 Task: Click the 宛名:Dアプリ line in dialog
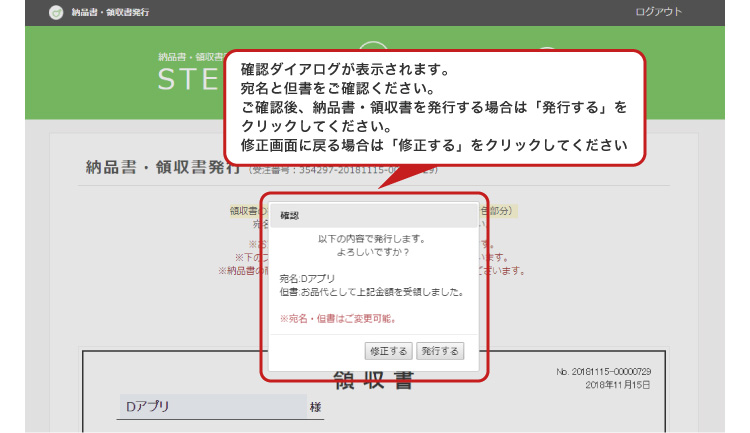click(x=308, y=278)
